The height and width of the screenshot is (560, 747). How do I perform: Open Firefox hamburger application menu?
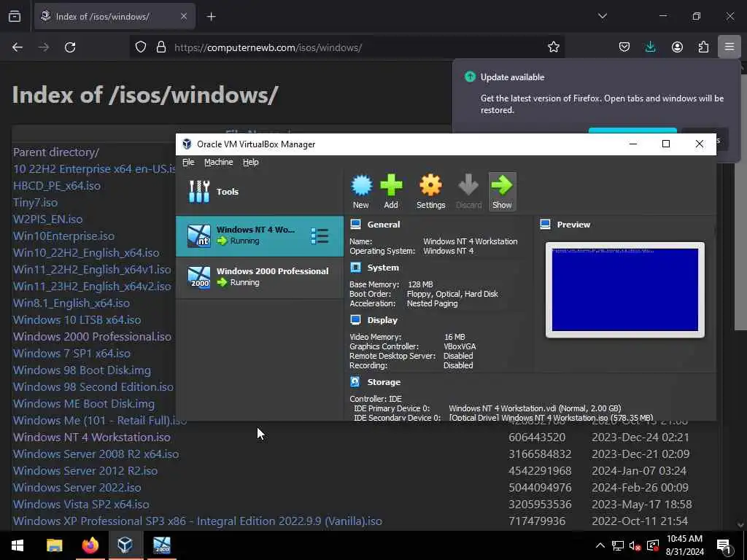coord(729,47)
